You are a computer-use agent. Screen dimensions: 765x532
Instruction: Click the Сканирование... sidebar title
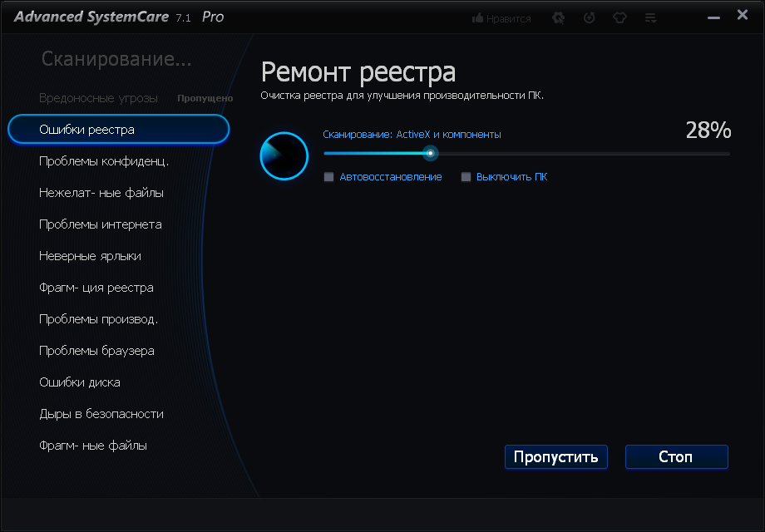pyautogui.click(x=116, y=59)
